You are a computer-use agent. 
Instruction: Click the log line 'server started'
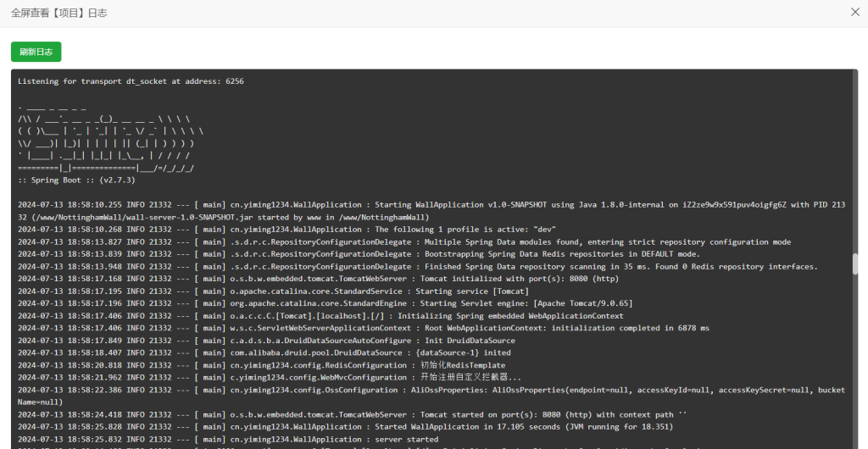[x=228, y=440]
